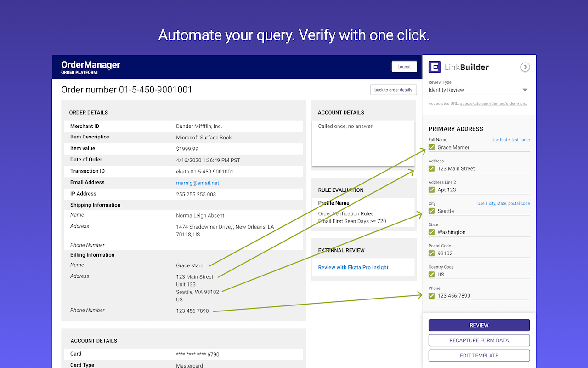Collapse the LinkBuilder panel with the arrow icon
Image resolution: width=588 pixels, height=368 pixels.
[x=525, y=67]
